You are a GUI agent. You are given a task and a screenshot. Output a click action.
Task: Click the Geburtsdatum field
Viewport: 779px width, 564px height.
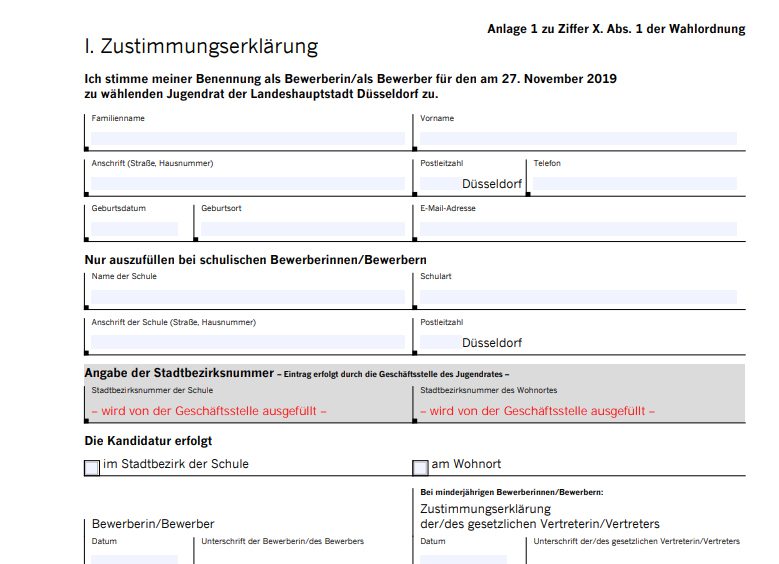pyautogui.click(x=134, y=229)
